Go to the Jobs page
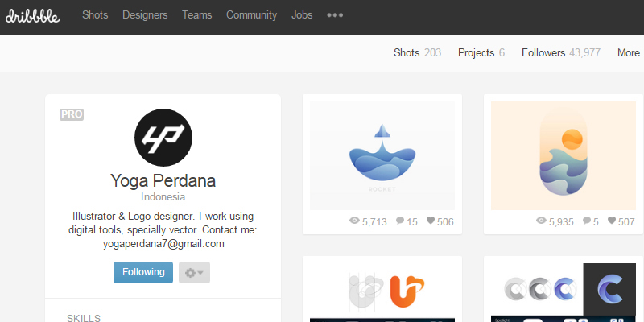Viewport: 644px width, 322px height. (302, 15)
